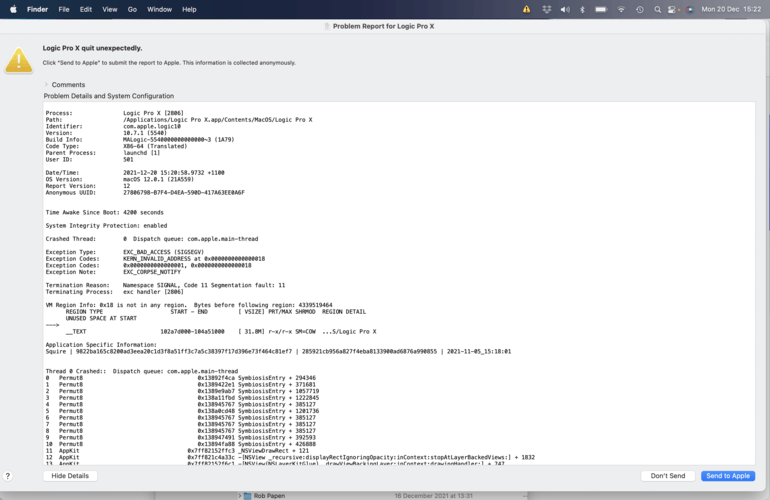Click the KERN_INVALID_ADDRESS exception codes line
The width and height of the screenshot is (770, 500).
[x=155, y=259]
